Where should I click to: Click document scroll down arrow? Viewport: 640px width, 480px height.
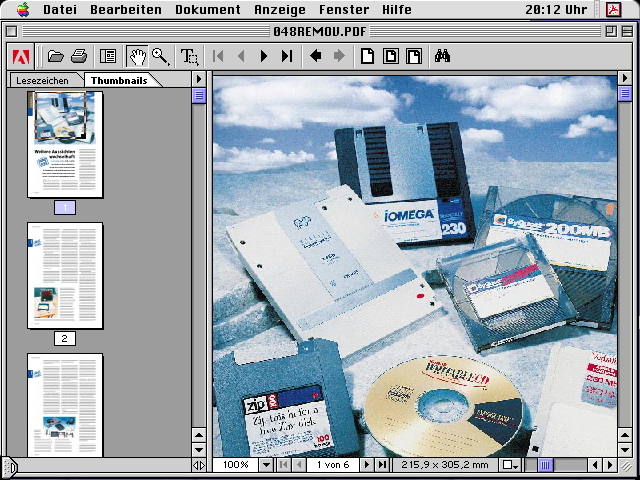click(625, 450)
